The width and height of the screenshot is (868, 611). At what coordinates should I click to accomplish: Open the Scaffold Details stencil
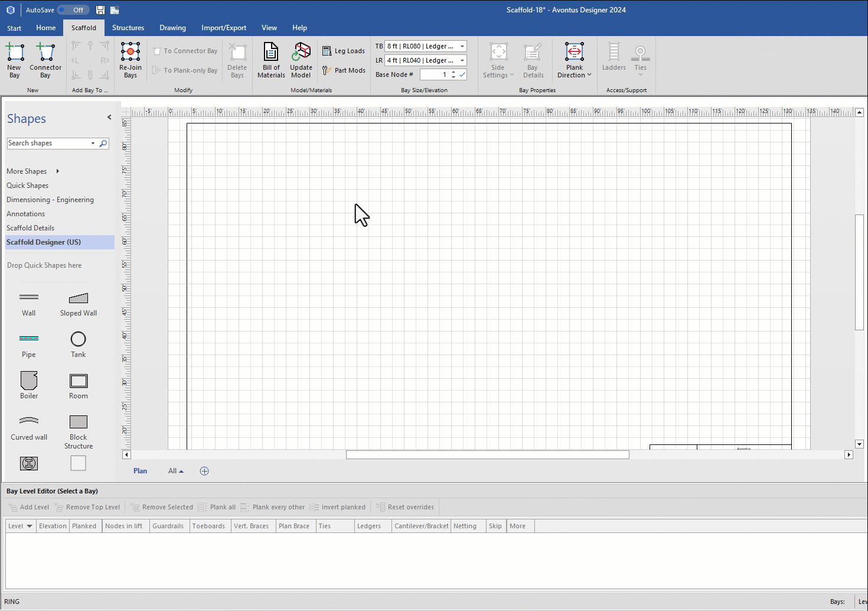click(x=31, y=228)
